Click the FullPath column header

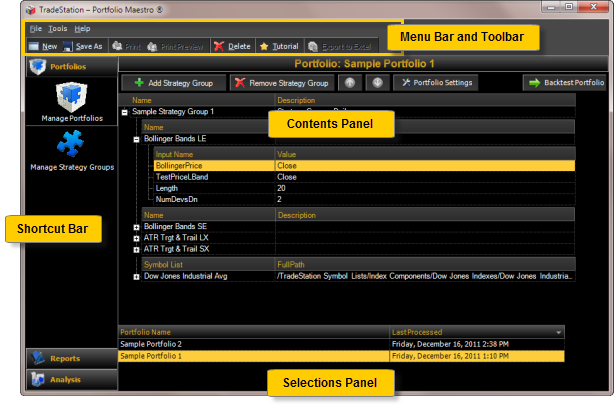point(426,264)
